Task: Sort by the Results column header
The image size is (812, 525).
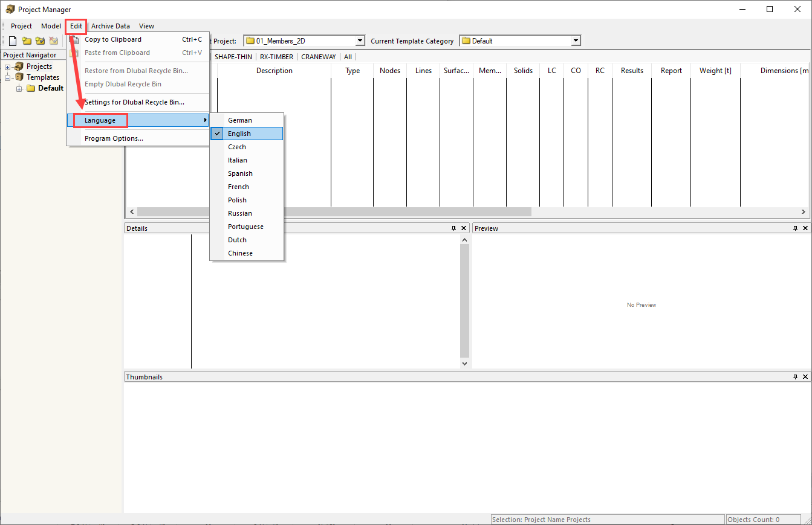Action: coord(632,71)
